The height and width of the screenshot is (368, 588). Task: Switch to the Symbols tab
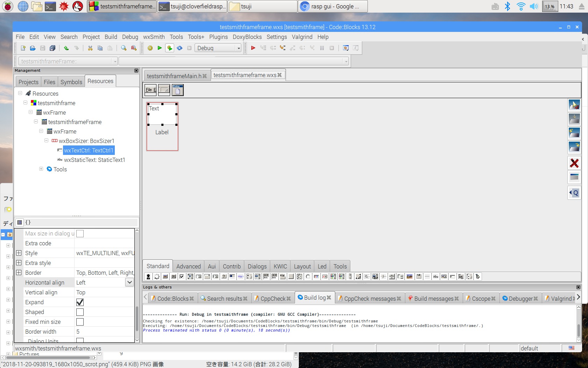[x=71, y=82]
